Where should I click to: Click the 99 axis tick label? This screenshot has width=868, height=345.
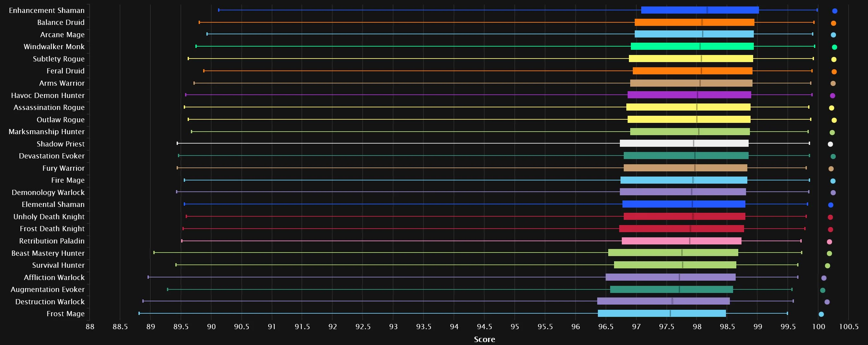tap(758, 327)
